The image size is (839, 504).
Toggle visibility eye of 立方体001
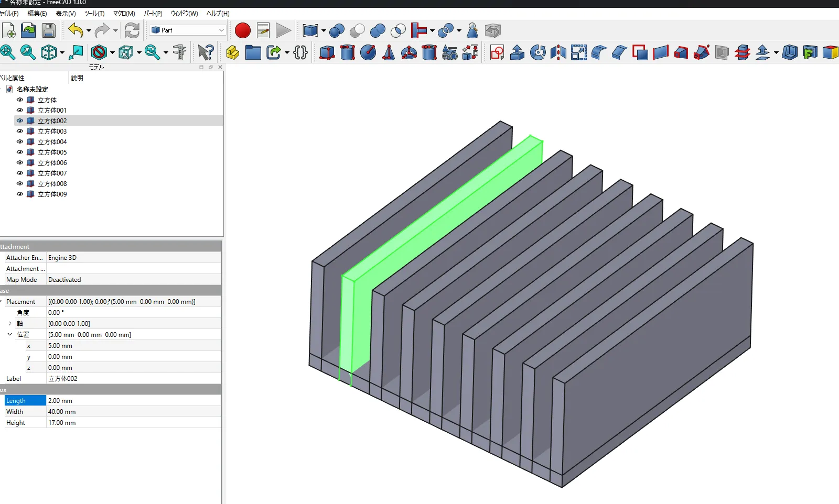(x=20, y=110)
